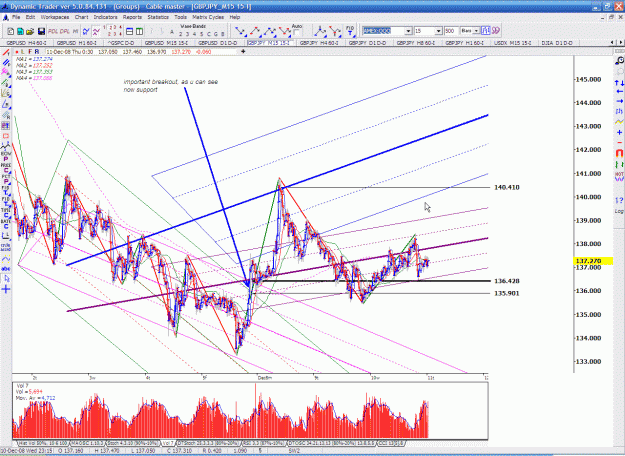Click the New chart document icon

(11, 31)
